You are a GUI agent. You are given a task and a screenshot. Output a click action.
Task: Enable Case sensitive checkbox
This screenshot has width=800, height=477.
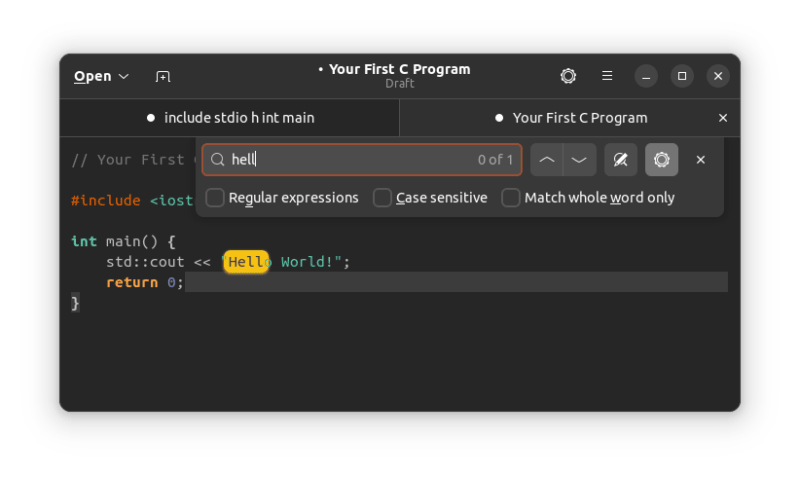click(x=382, y=198)
